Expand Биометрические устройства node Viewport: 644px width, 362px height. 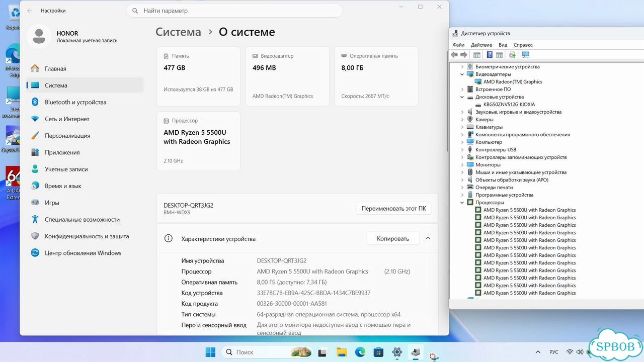coord(462,66)
